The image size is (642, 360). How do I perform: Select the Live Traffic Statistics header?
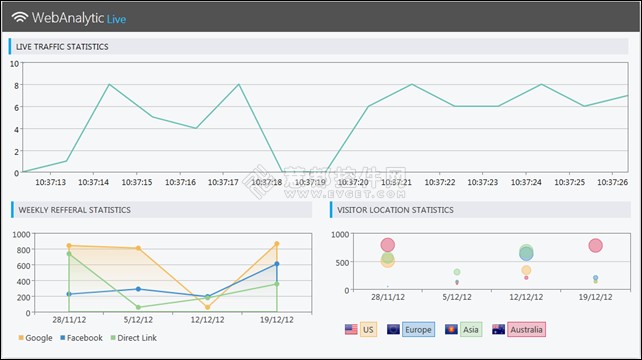click(x=319, y=46)
